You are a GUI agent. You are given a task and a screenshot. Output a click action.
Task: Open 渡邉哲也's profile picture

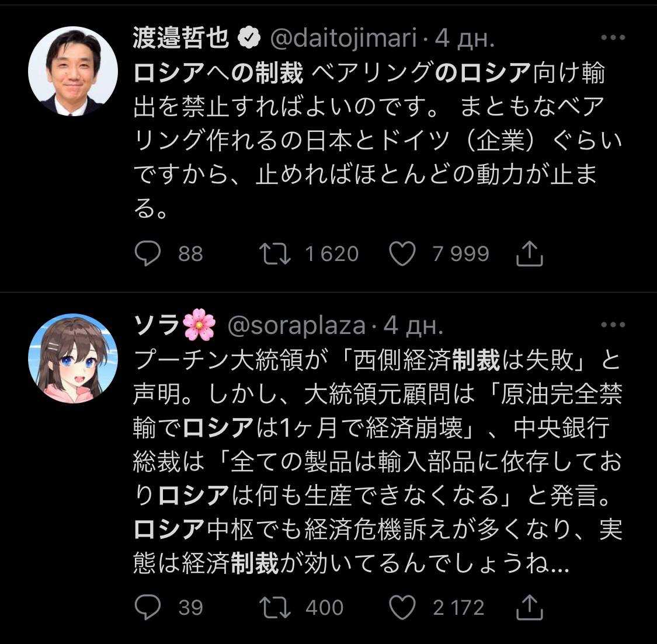[x=73, y=71]
